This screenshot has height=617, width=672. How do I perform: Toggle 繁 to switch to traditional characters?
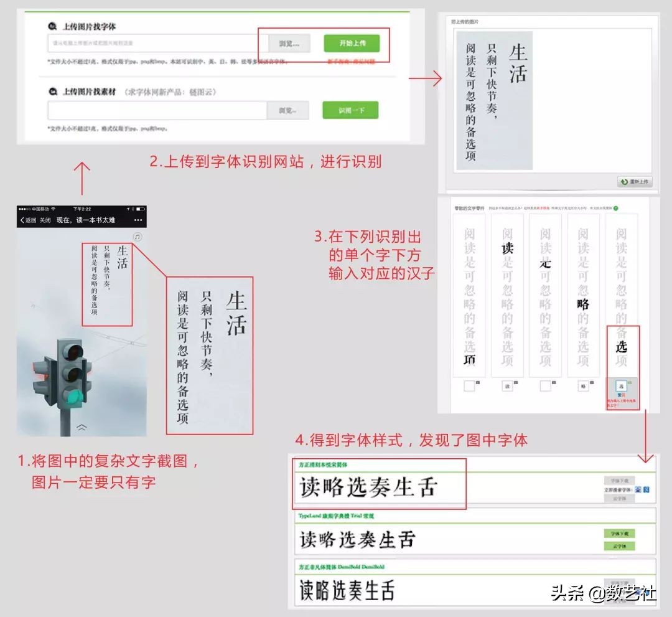tap(619, 394)
